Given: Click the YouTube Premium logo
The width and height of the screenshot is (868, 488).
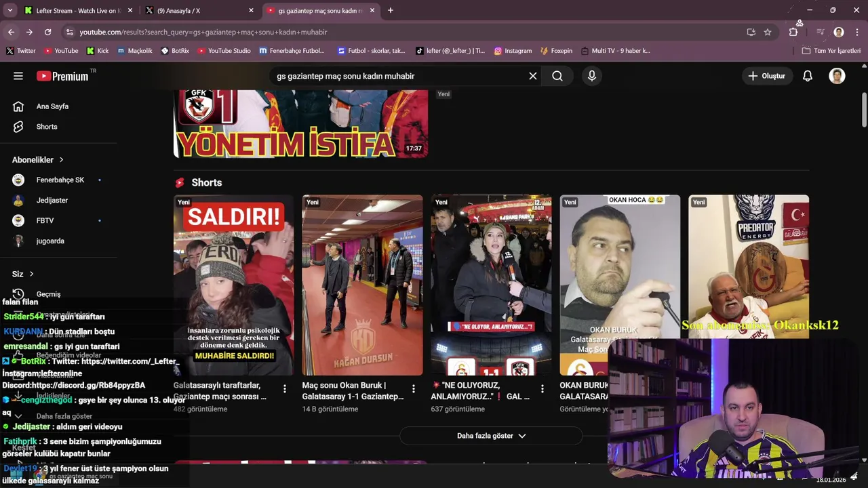Looking at the screenshot, I should click(63, 76).
